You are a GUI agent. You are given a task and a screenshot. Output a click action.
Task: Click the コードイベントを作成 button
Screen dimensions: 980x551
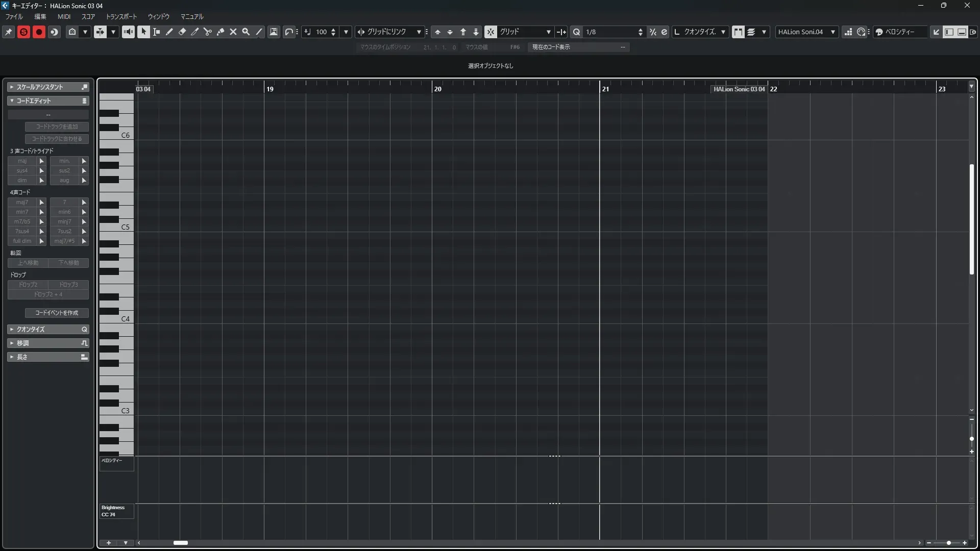[57, 313]
